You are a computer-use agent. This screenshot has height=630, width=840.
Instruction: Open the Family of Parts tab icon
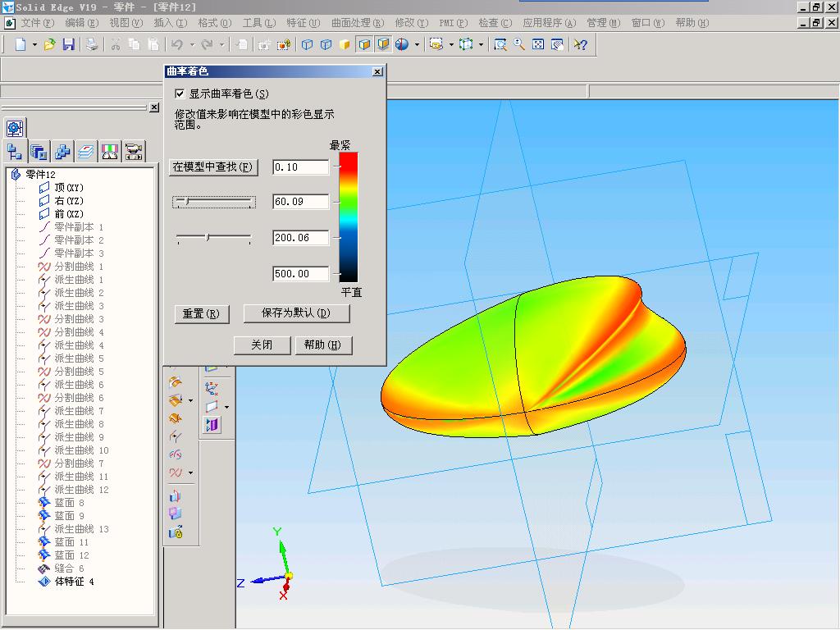(62, 152)
